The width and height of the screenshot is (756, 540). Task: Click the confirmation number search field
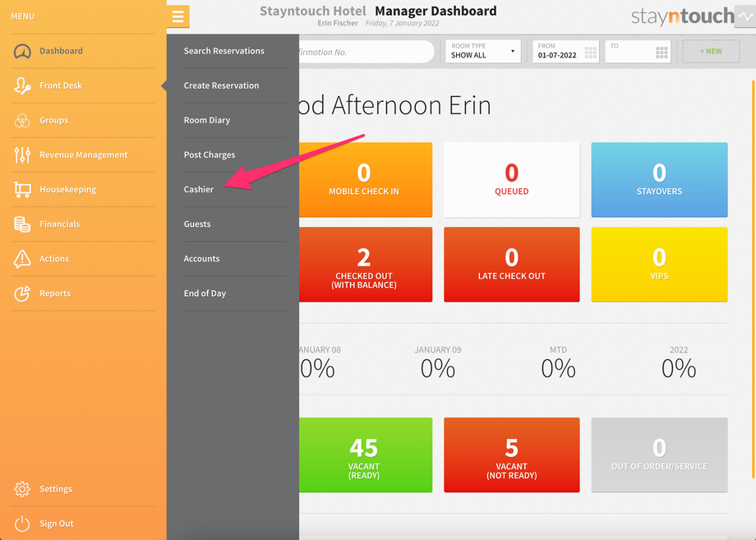coord(366,52)
